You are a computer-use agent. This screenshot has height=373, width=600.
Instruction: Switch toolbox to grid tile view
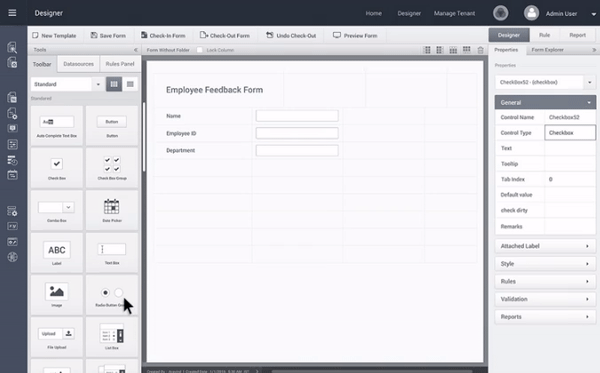(114, 84)
